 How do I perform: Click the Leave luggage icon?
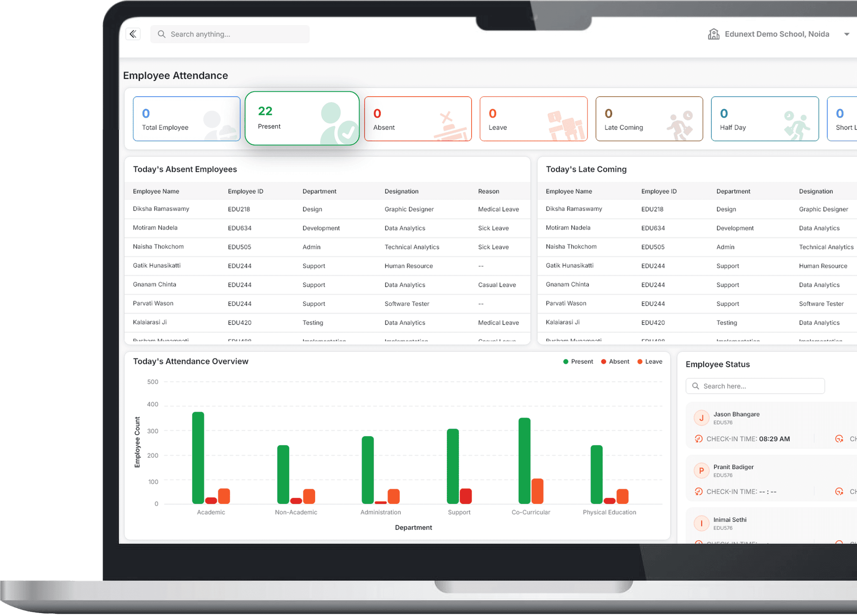(566, 126)
